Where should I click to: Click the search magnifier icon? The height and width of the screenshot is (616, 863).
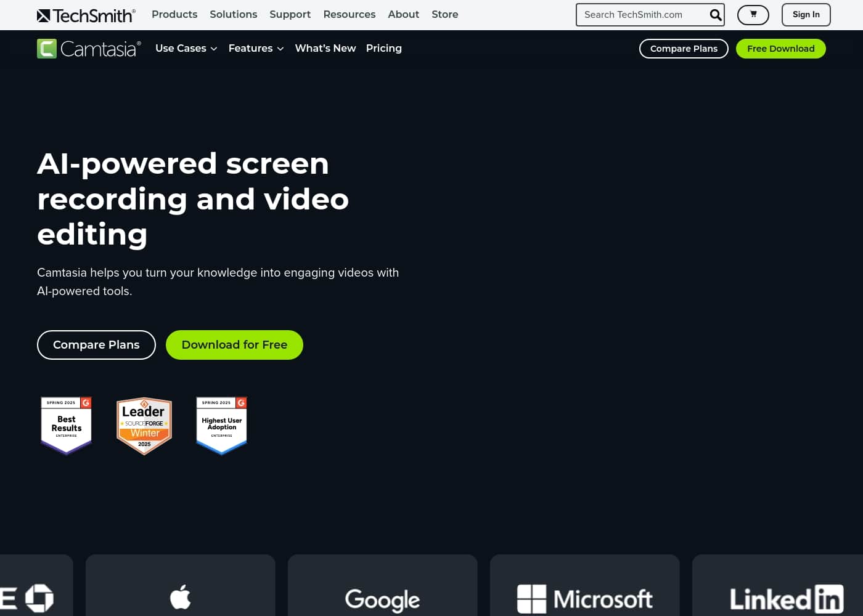coord(715,15)
